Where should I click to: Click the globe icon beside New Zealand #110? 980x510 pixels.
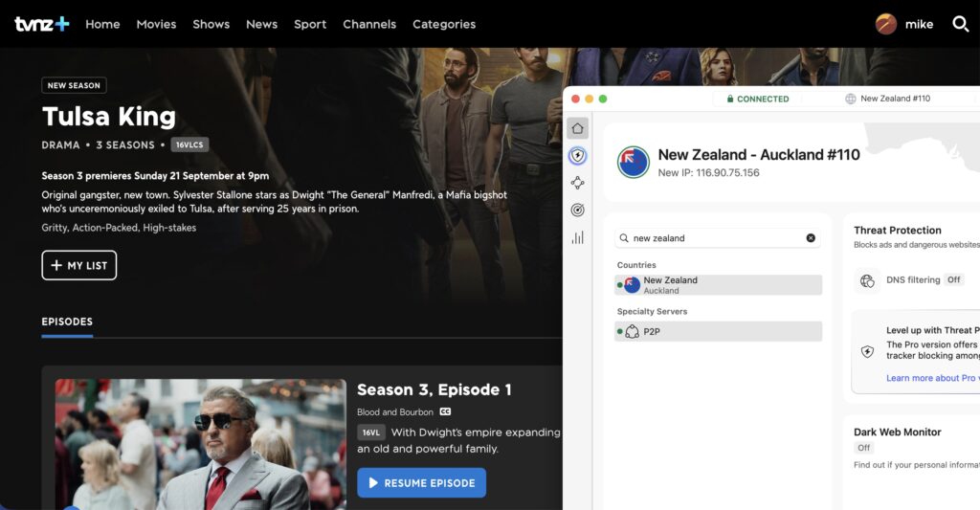[x=850, y=99]
